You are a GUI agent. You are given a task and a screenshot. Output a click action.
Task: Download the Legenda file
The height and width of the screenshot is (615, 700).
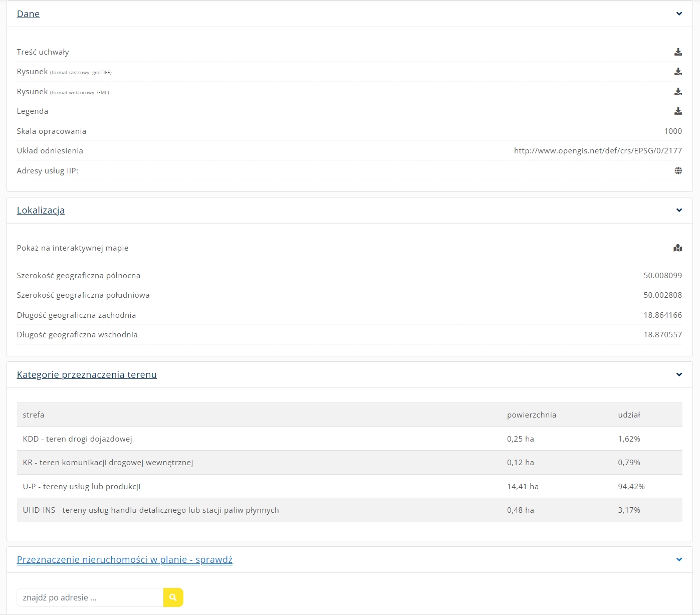(678, 111)
